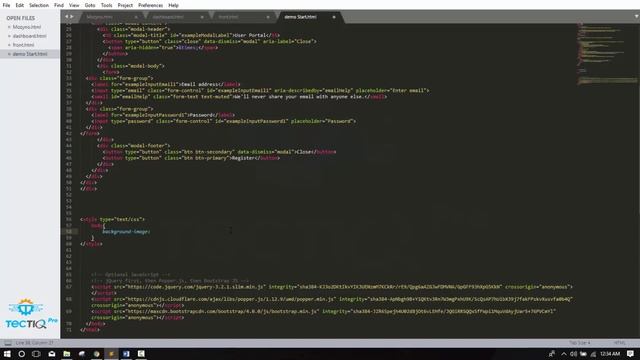Click the battery icon in the system tray
Viewport: 640px width, 360px height.
point(583,354)
